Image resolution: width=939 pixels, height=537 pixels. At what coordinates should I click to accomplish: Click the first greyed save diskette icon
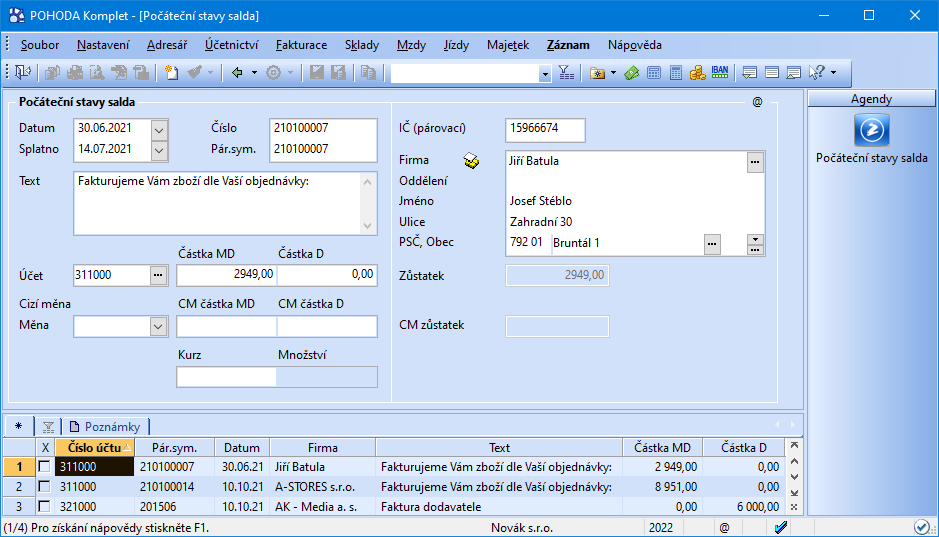317,73
